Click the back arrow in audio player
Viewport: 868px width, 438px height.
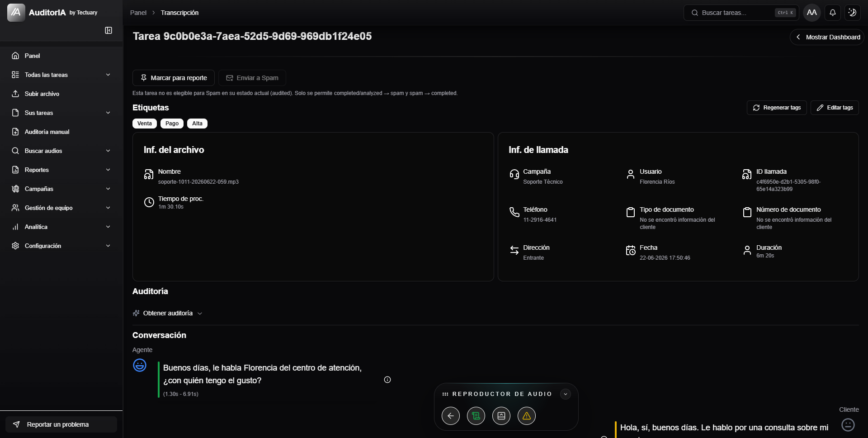point(451,416)
